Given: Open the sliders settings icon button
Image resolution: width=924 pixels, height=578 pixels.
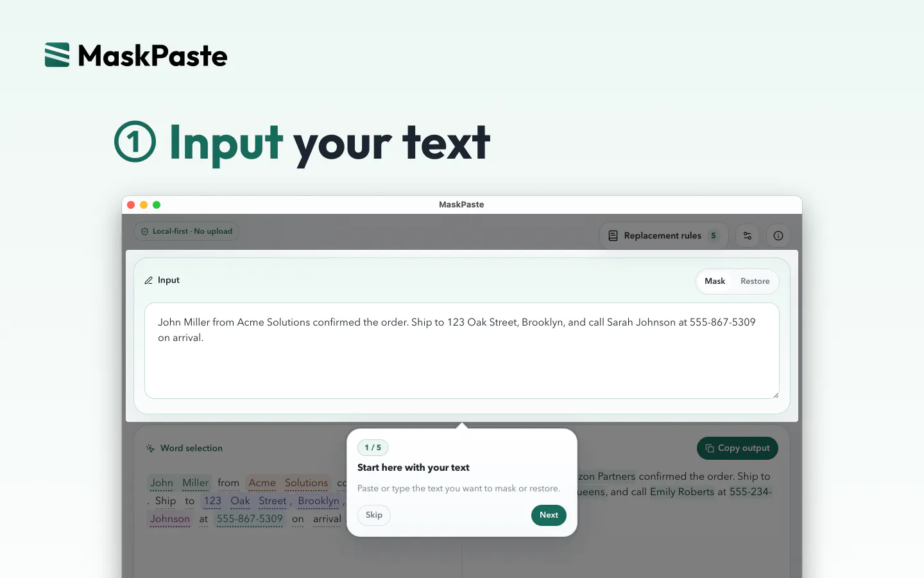Looking at the screenshot, I should (x=748, y=236).
